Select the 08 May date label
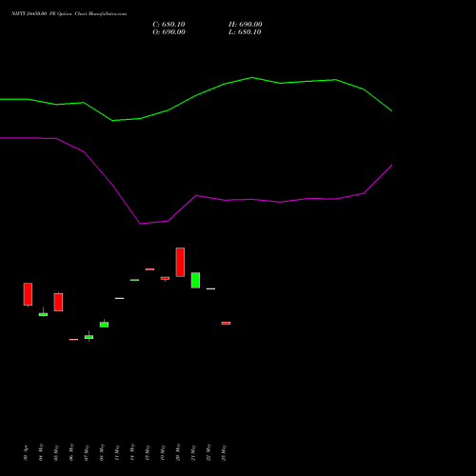The height and width of the screenshot is (476, 476). pyautogui.click(x=102, y=452)
